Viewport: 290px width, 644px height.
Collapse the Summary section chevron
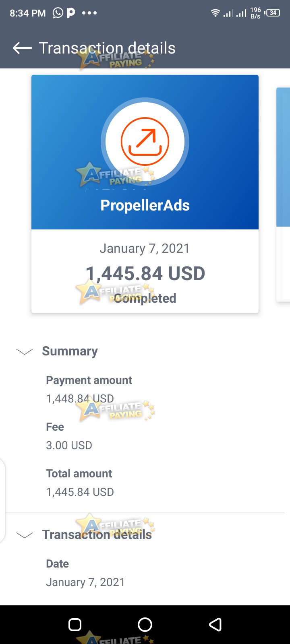tap(24, 352)
